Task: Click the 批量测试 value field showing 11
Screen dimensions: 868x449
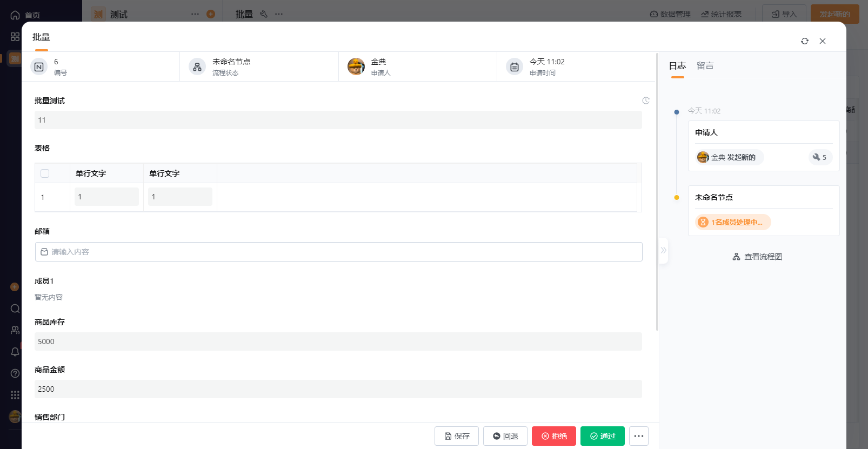Action: (x=338, y=120)
